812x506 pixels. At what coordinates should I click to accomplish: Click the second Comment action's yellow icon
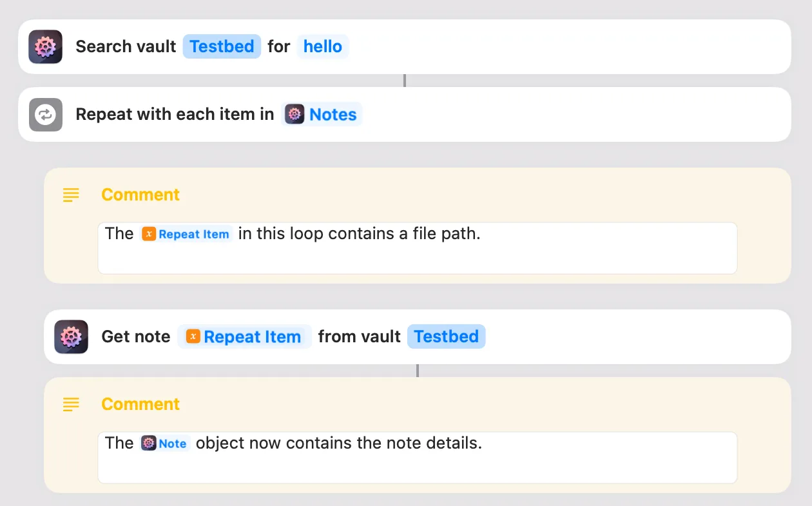71,404
